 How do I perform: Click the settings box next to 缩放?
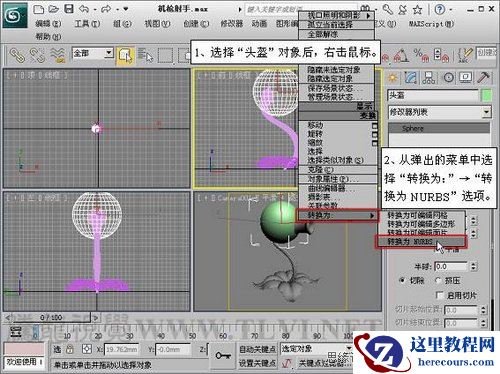tap(375, 143)
